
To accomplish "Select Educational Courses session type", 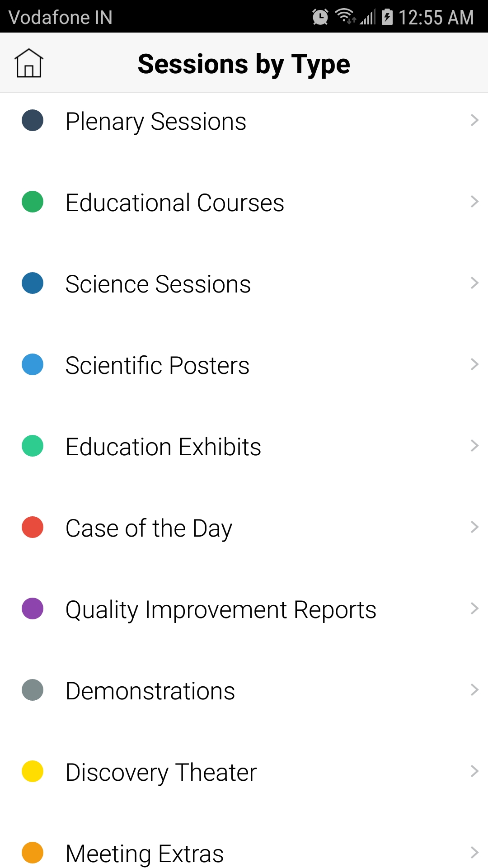I will 174,203.
